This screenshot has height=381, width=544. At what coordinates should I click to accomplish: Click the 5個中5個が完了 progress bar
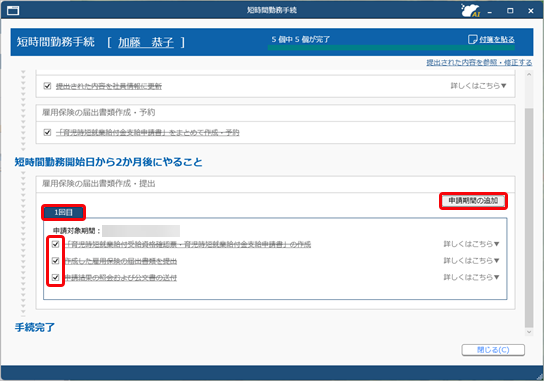[391, 48]
